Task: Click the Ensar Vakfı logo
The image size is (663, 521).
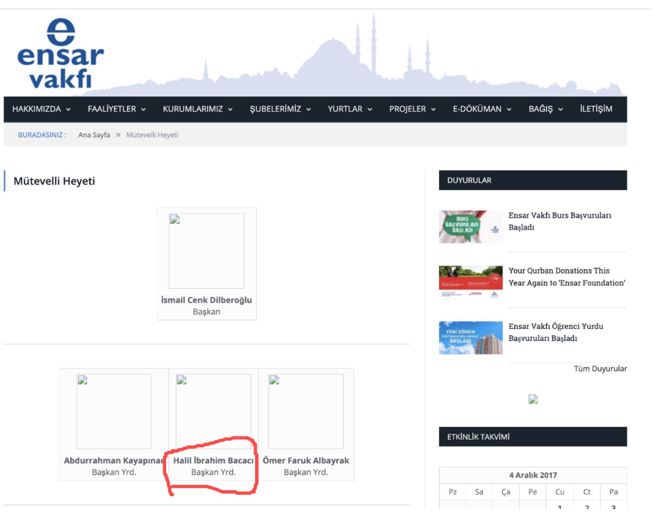Action: pos(59,55)
